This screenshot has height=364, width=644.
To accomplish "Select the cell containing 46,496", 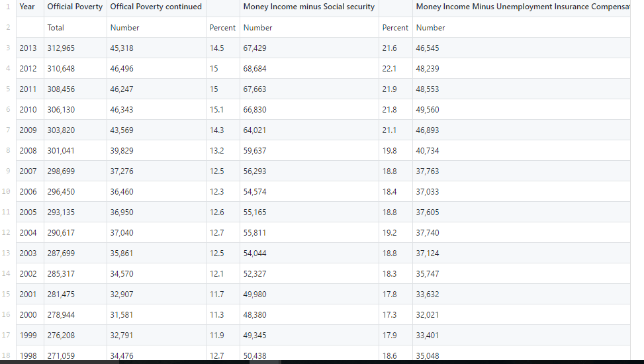I will click(156, 69).
